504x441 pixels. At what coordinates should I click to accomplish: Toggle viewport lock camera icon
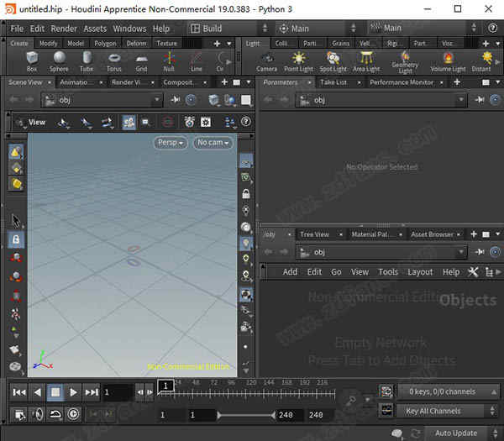(x=246, y=194)
